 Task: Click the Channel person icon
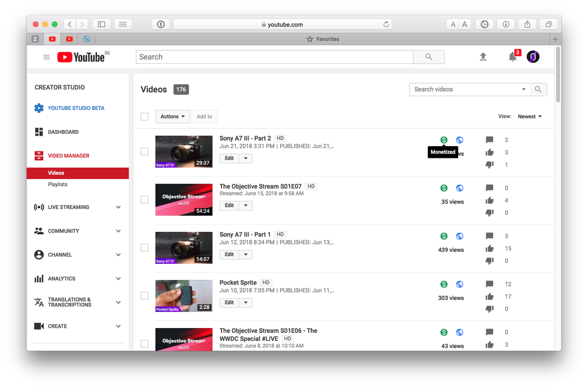39,255
